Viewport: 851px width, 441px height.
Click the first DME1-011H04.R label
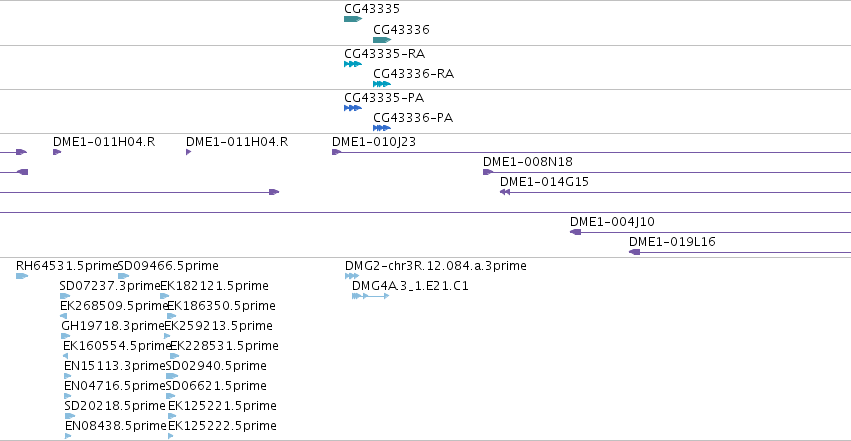click(x=104, y=142)
